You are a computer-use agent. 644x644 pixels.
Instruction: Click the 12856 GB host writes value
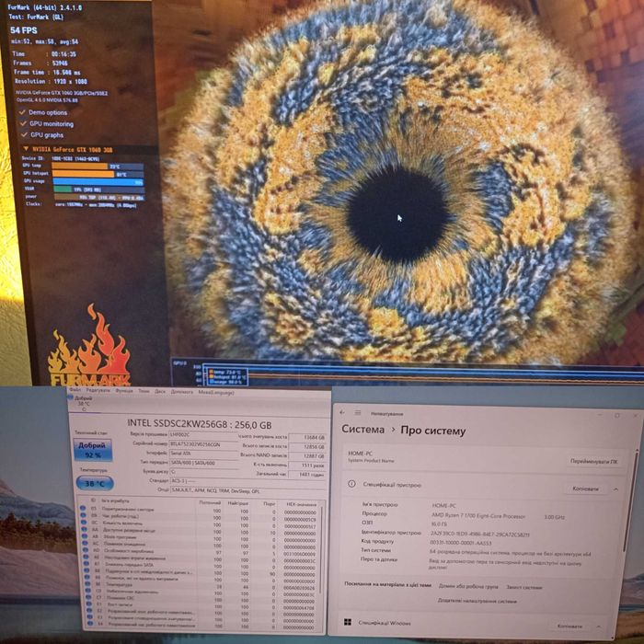tap(307, 446)
